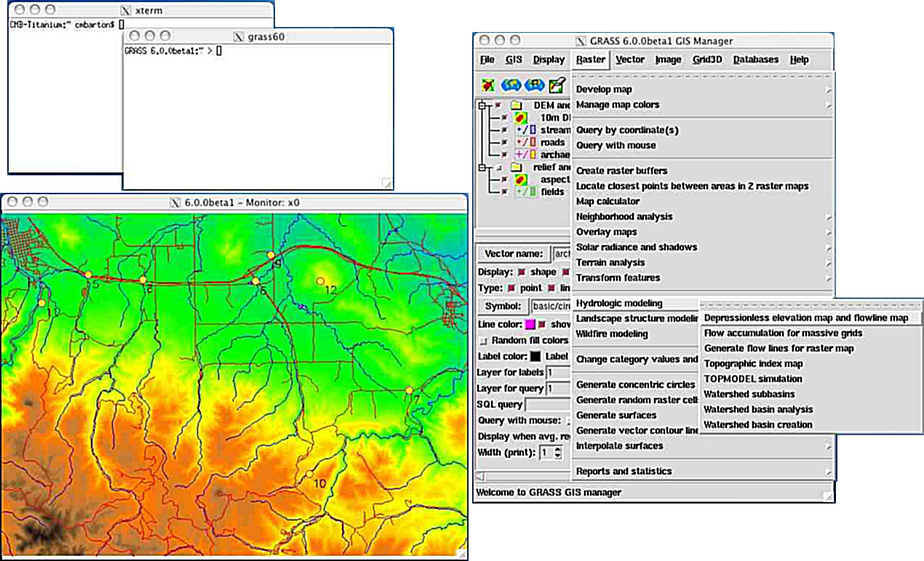The image size is (924, 561).
Task: Collapse the DEM group tree node
Action: tap(482, 106)
